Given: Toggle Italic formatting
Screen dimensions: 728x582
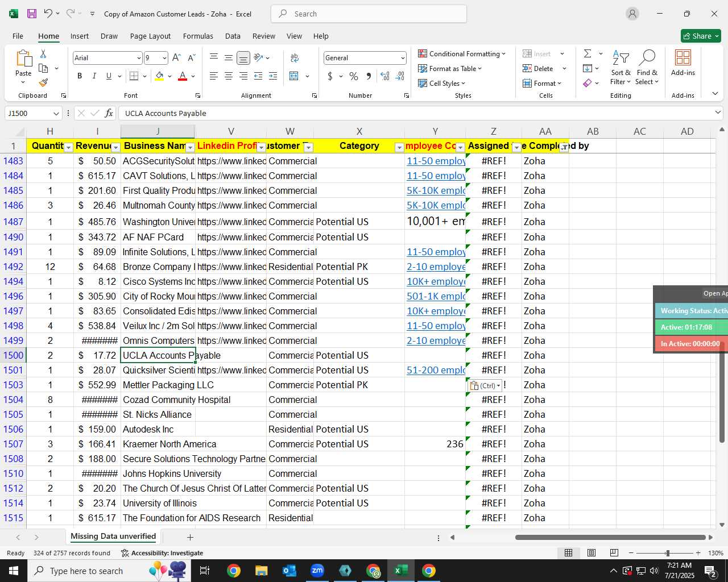Looking at the screenshot, I should (x=94, y=76).
